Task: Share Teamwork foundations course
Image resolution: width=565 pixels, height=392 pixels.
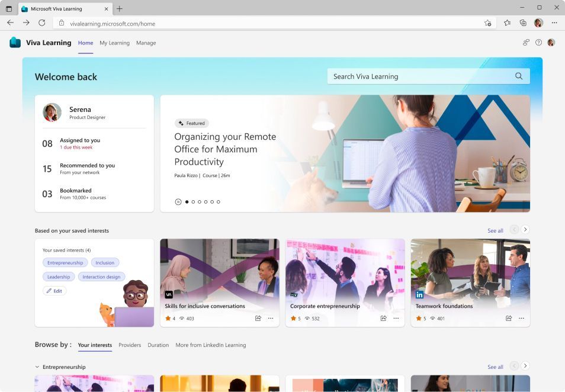Action: pyautogui.click(x=509, y=318)
